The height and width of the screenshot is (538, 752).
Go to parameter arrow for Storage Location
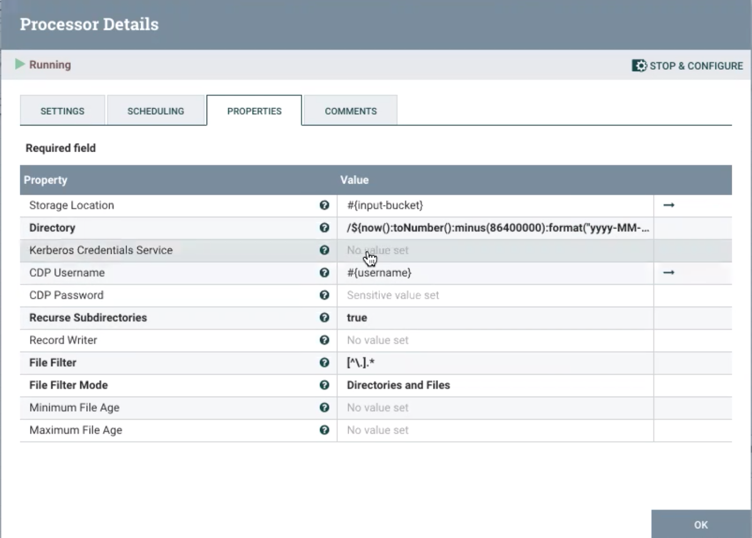coord(669,205)
